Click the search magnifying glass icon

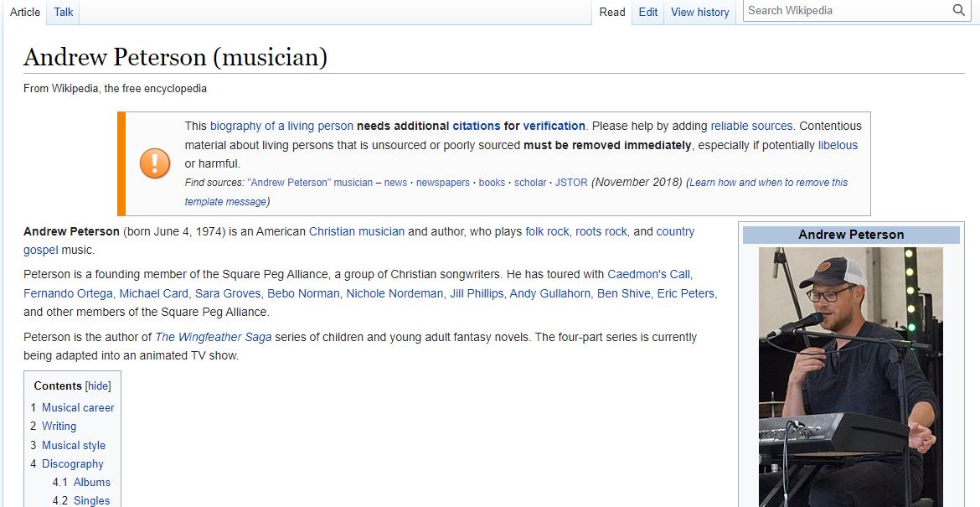tap(958, 10)
